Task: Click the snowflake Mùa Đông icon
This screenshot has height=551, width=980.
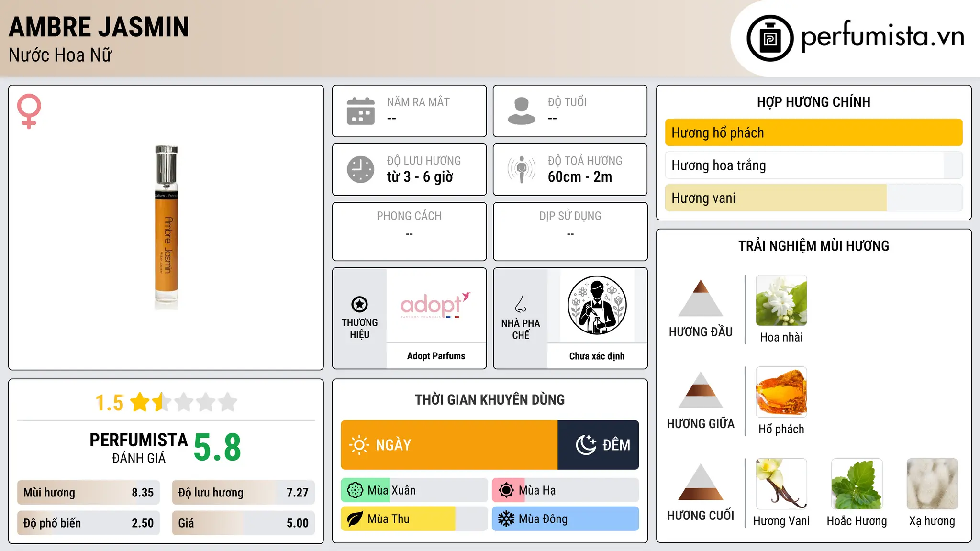Action: 506,519
